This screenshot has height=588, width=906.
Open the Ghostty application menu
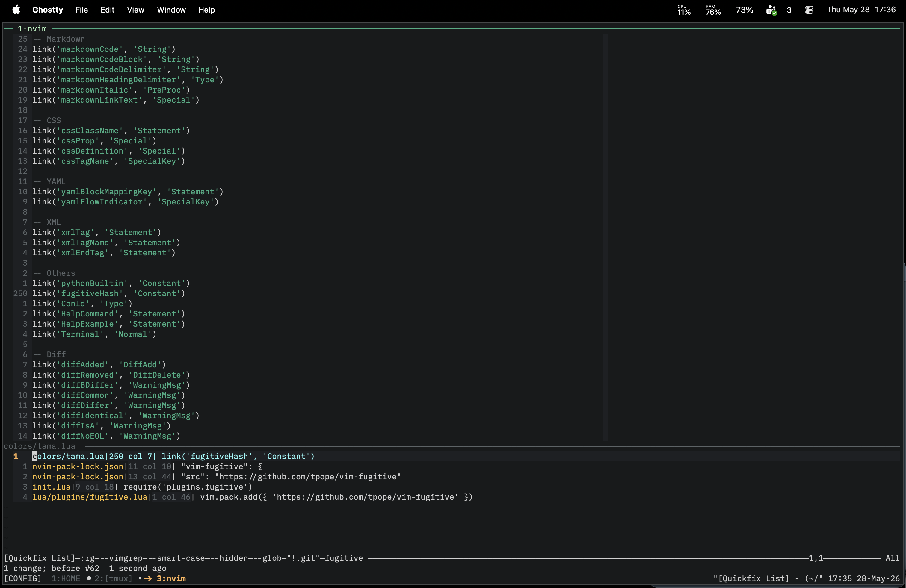point(48,10)
